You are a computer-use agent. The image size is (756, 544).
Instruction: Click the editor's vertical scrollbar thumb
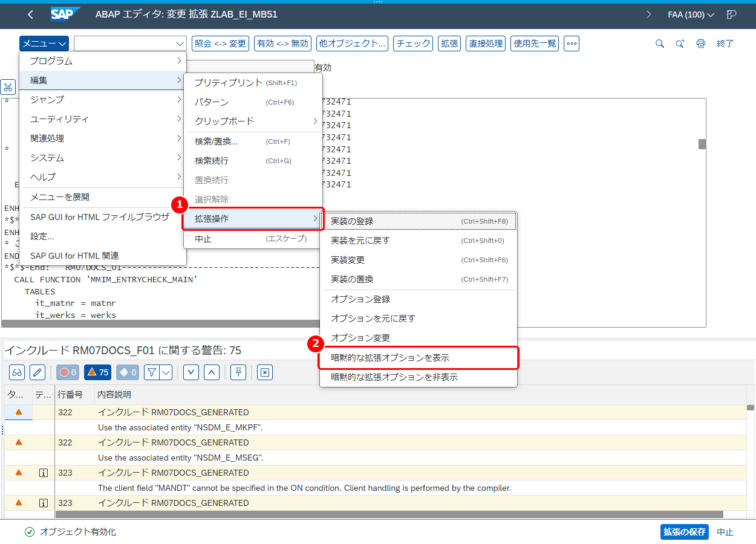coord(702,144)
